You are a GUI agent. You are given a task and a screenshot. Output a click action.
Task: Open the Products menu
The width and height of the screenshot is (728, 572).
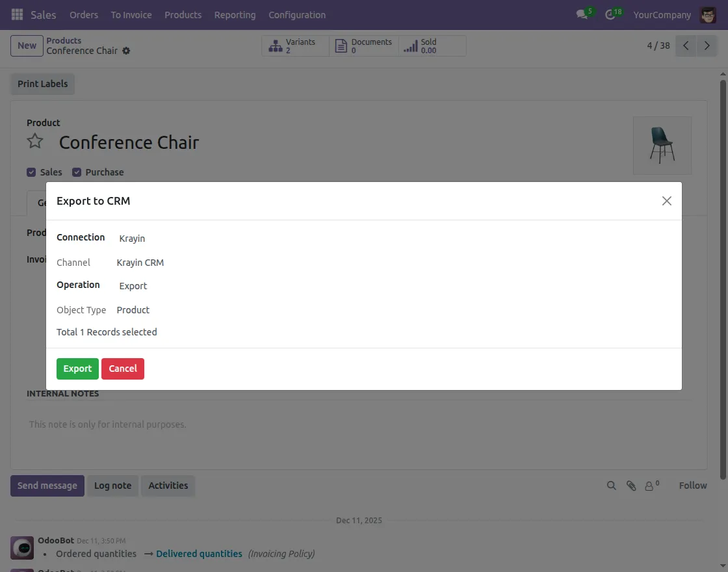pos(183,15)
